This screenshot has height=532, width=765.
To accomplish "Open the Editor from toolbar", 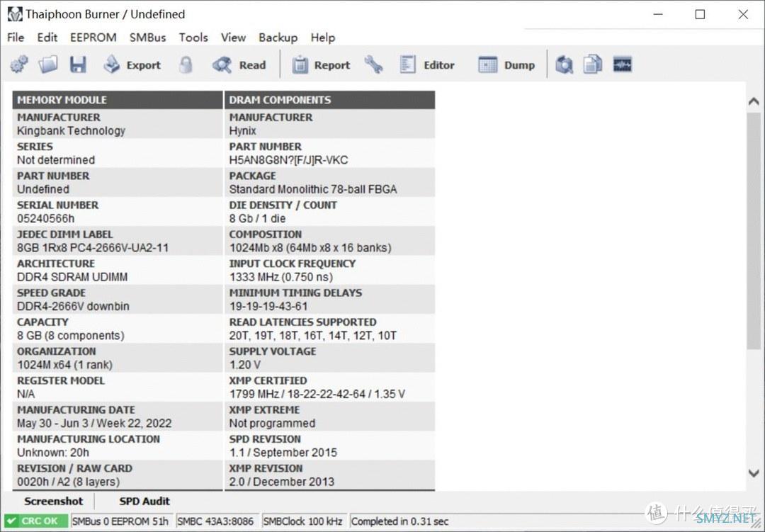I will coord(427,64).
